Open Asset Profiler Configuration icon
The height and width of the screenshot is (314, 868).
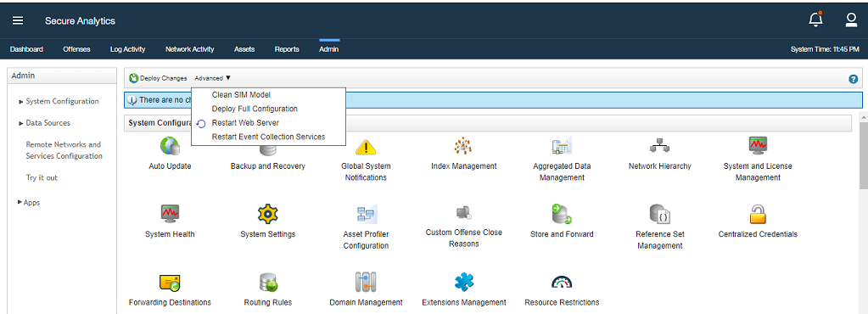pos(366,215)
